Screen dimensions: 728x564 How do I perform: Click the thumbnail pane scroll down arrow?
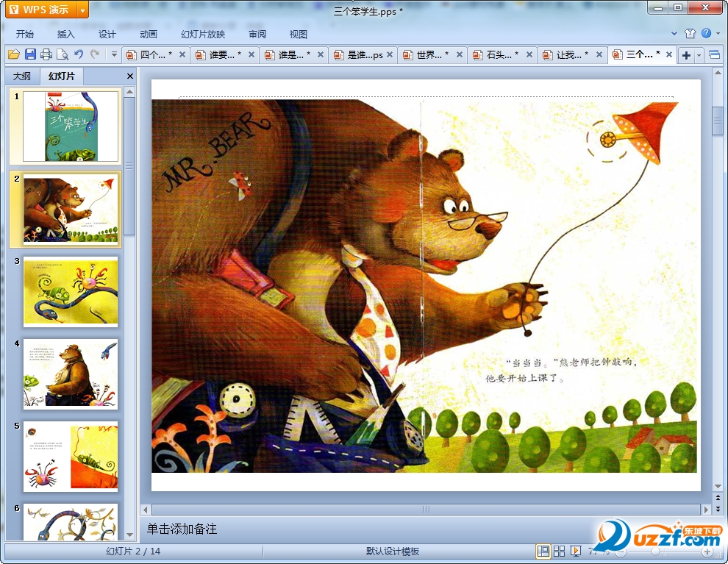point(129,535)
